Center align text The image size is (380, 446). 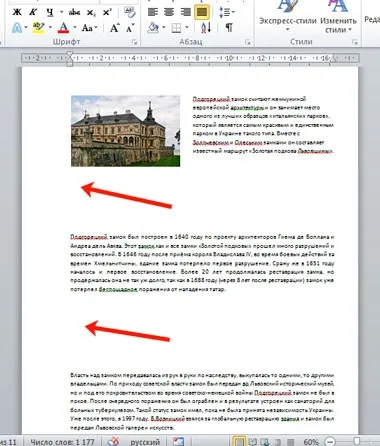coord(169,12)
